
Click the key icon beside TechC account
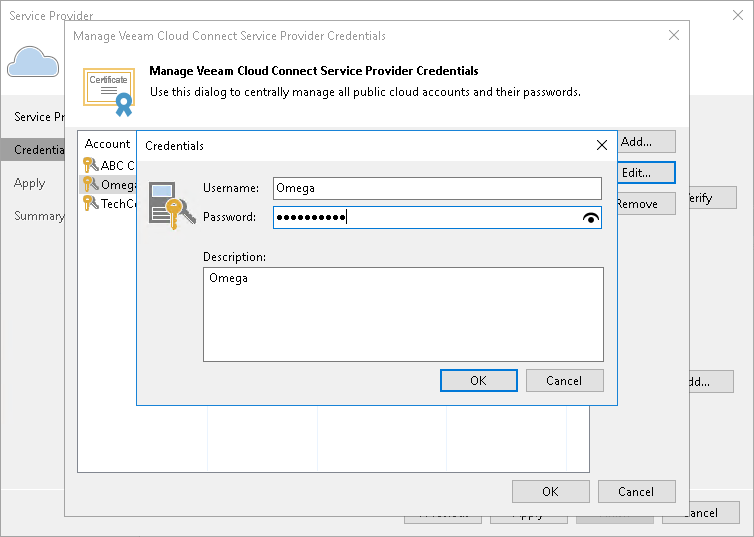(x=90, y=203)
